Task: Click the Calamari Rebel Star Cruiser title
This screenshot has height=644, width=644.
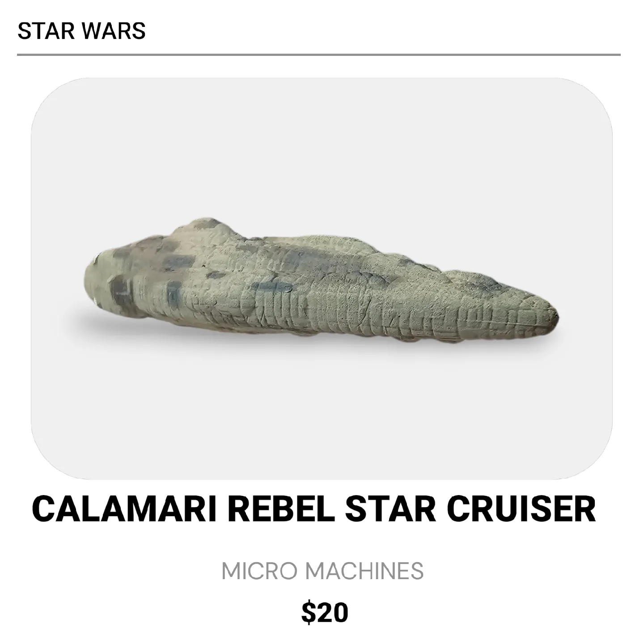Action: point(314,509)
